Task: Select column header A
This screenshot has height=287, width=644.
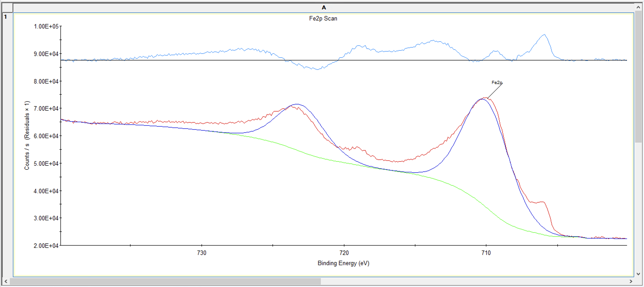Action: (324, 8)
